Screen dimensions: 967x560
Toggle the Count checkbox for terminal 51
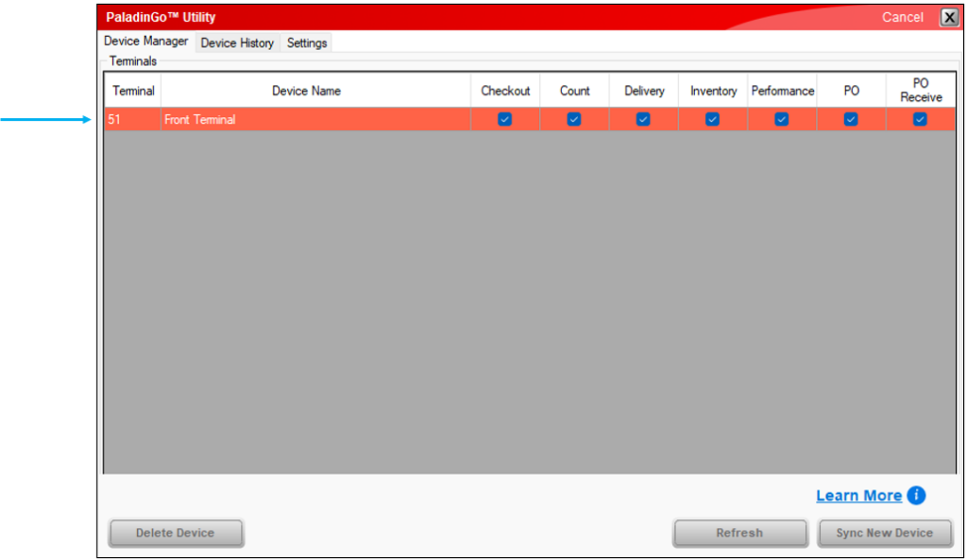coord(574,119)
